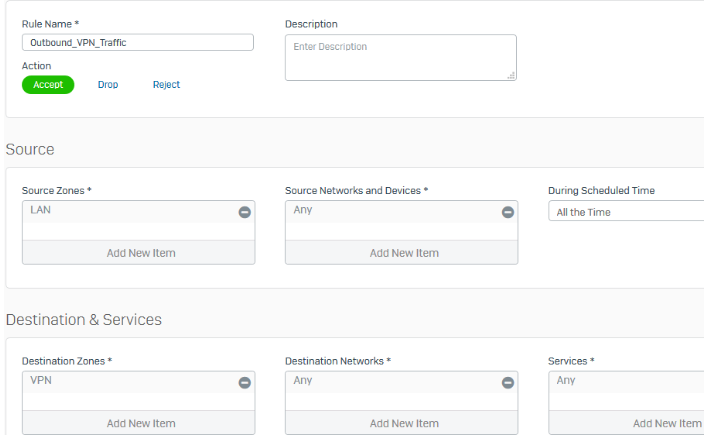Remove VPN from Destination Zones
The image size is (710, 441).
pyautogui.click(x=244, y=382)
